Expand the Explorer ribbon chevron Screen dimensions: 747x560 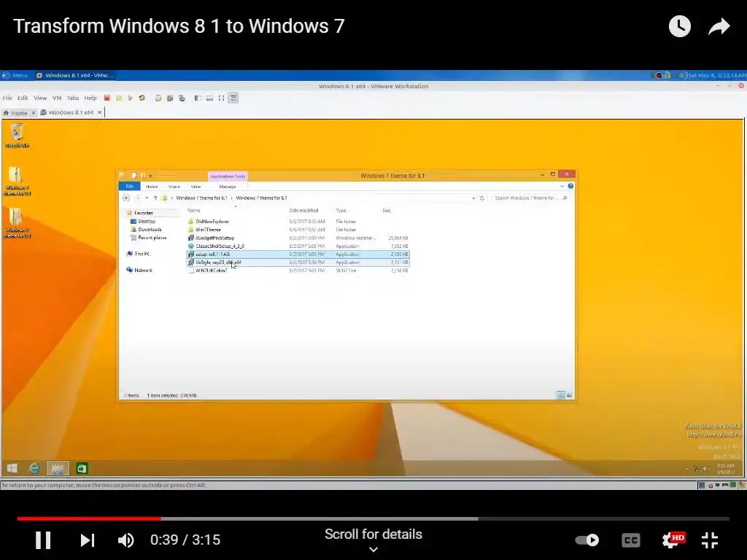click(562, 186)
